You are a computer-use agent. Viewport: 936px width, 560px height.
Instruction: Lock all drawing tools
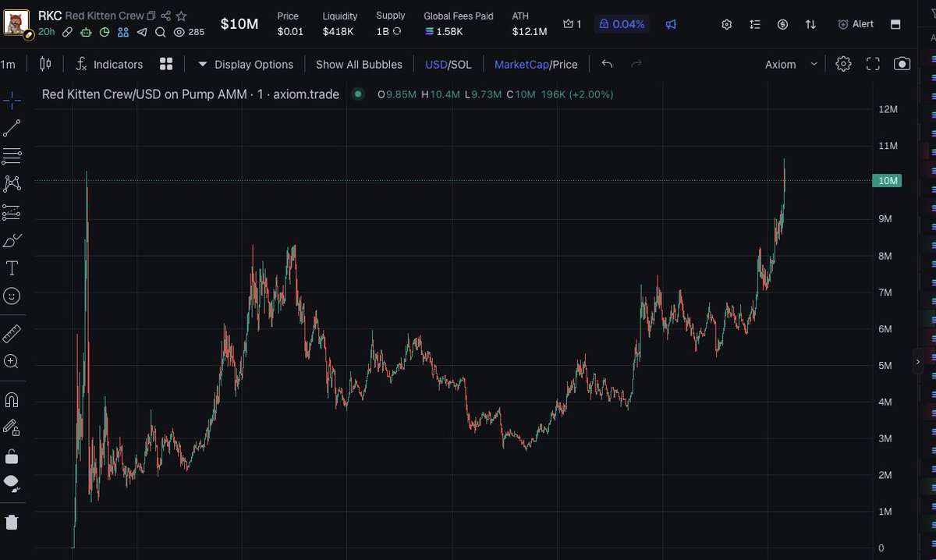12,455
